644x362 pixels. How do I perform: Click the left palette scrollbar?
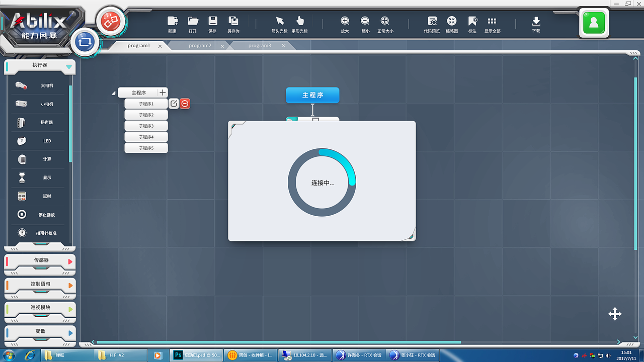click(70, 124)
